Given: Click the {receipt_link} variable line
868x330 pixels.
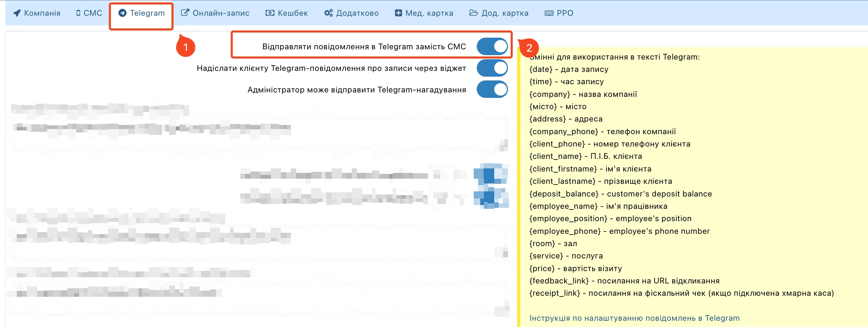Looking at the screenshot, I should click(x=681, y=293).
